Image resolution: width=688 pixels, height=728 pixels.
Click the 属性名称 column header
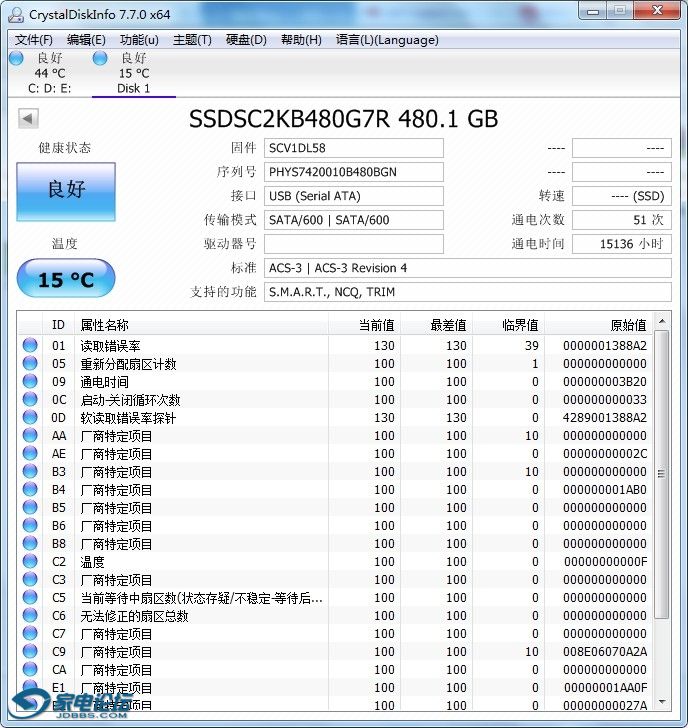[201, 325]
